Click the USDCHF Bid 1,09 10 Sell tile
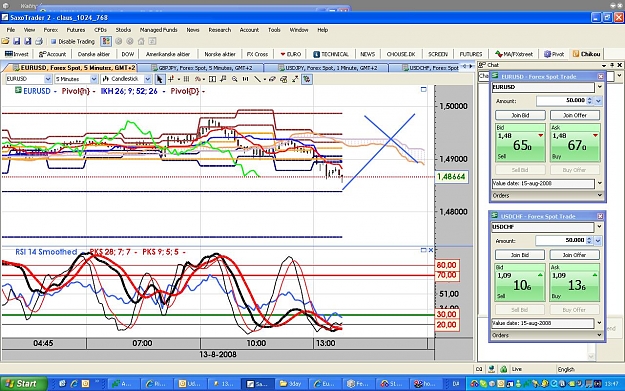625x391 pixels. 520,282
